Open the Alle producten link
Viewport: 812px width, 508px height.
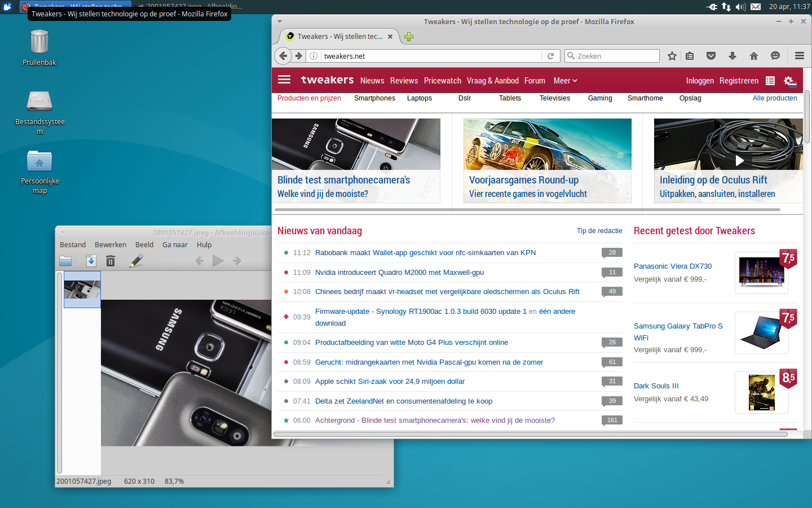point(775,98)
